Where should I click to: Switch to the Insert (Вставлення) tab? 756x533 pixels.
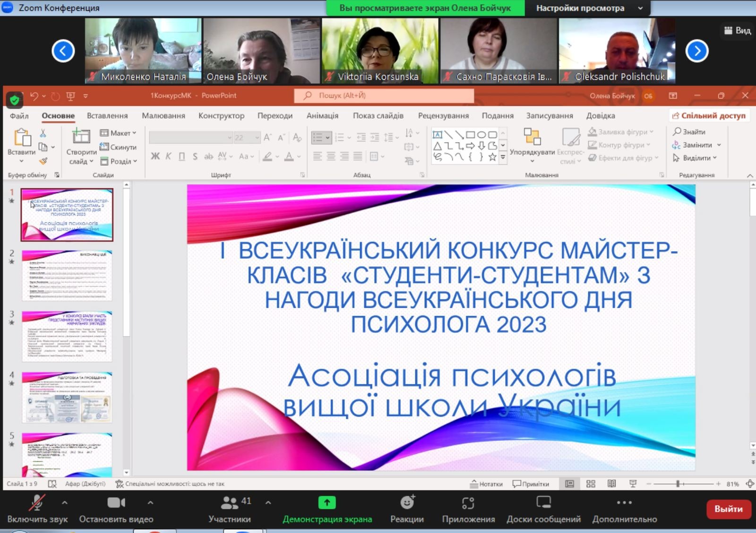[x=107, y=116]
